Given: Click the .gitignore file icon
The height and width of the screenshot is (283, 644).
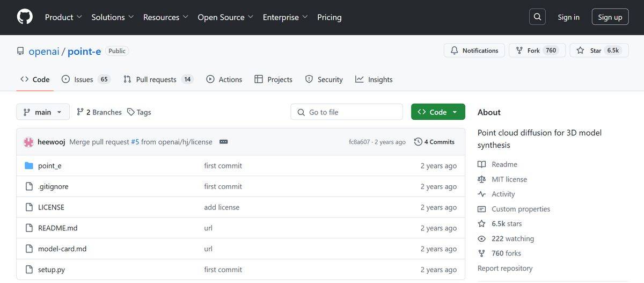Looking at the screenshot, I should coord(29,186).
